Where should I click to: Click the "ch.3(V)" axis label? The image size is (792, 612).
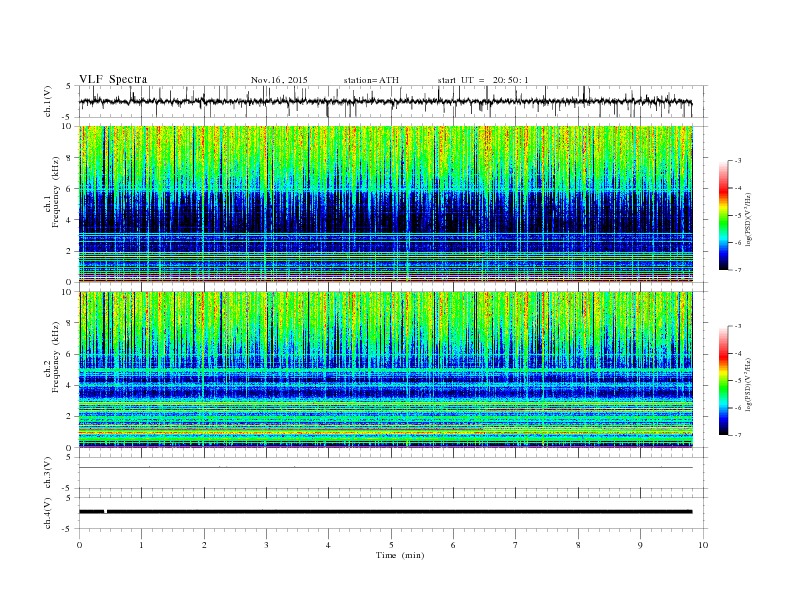47,473
